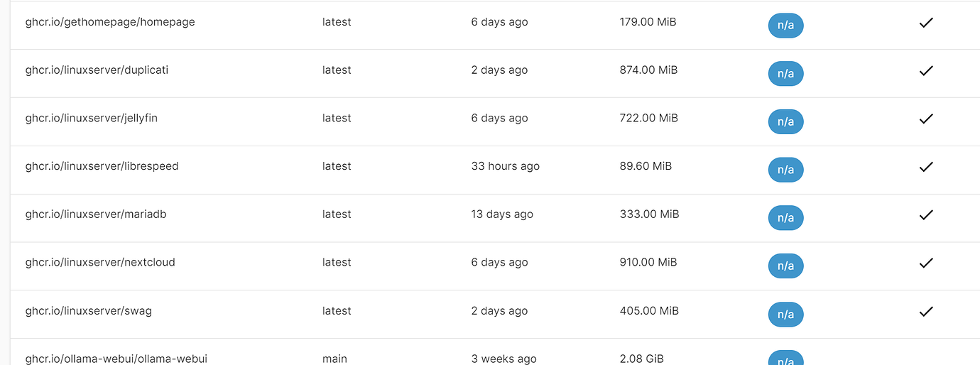The image size is (980, 365).
Task: Open the ghcr.io/linuxserver/jellyfin image entry
Action: point(92,118)
